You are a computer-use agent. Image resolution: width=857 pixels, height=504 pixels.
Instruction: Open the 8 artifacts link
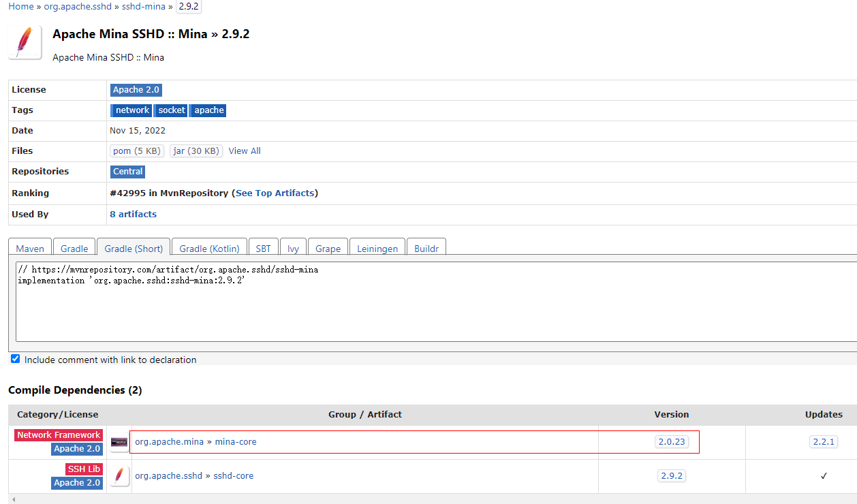tap(134, 214)
